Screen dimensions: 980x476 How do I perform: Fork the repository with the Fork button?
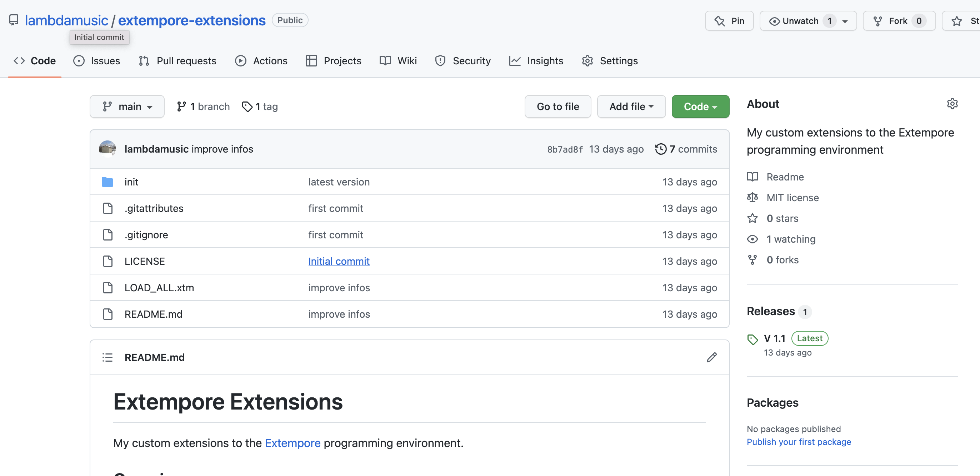(899, 21)
